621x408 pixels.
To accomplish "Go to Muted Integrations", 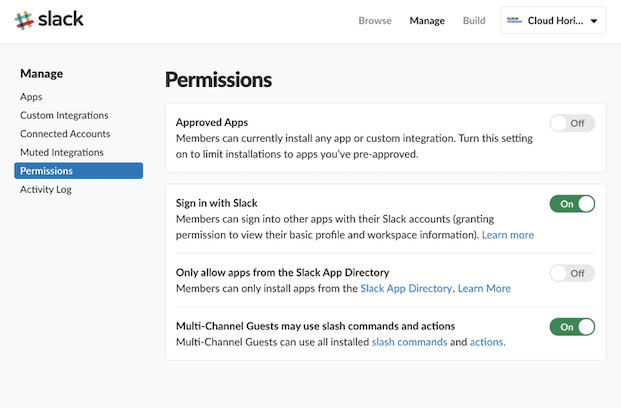I will tap(62, 153).
